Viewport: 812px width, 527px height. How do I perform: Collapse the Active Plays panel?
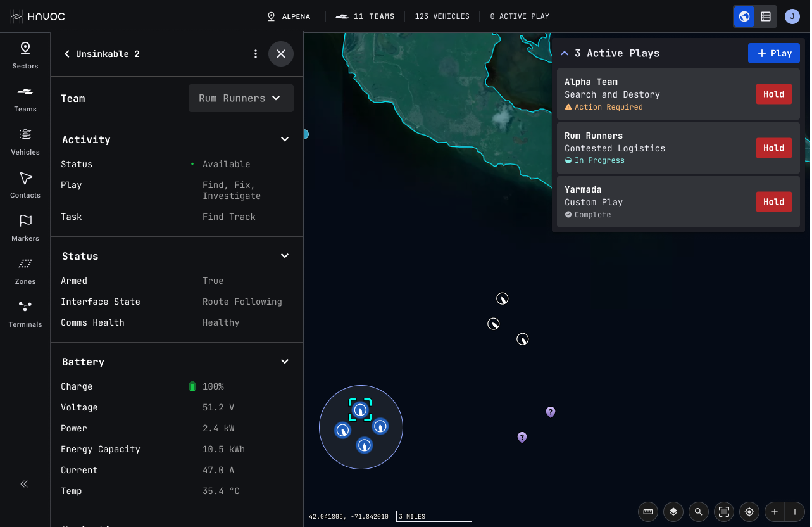click(x=565, y=53)
